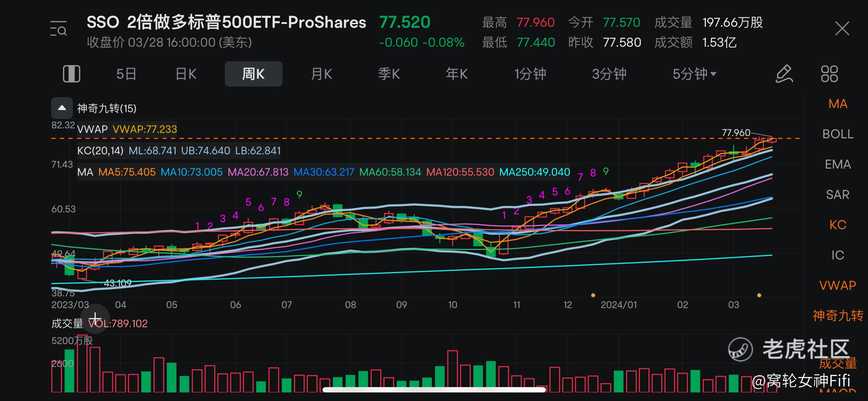Image resolution: width=868 pixels, height=401 pixels.
Task: Click the split-view layout icon
Action: tap(72, 74)
